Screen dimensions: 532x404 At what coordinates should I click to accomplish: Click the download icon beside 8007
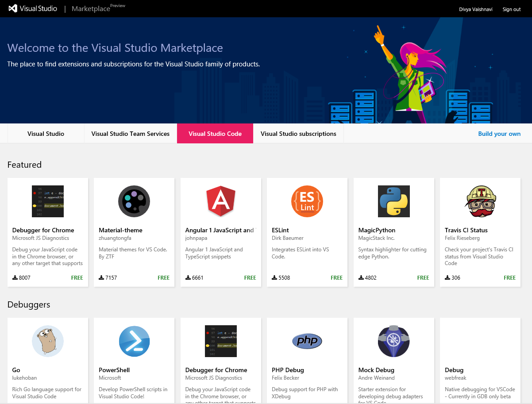pos(15,277)
